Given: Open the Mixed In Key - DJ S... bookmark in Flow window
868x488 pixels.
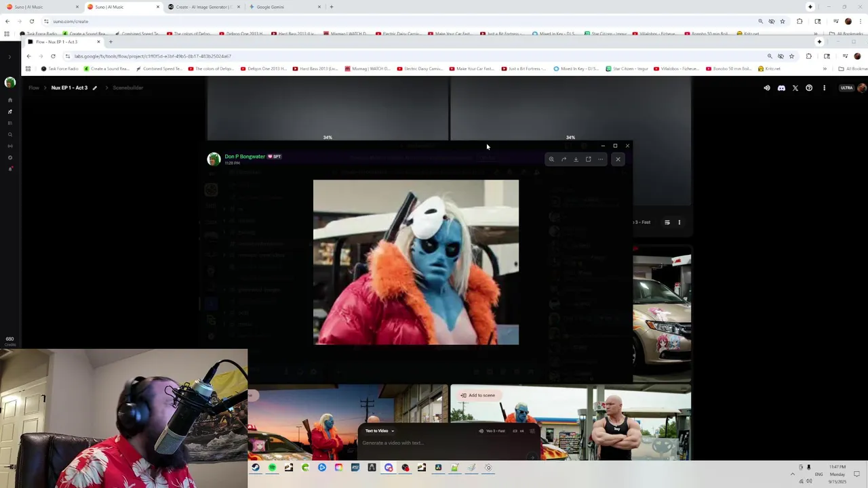Looking at the screenshot, I should pos(576,68).
